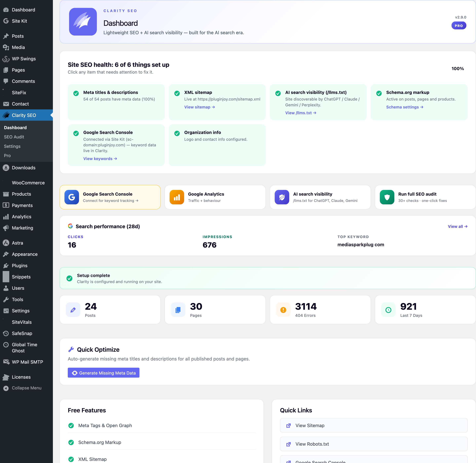Open Clarity SEO Settings submenu item

pos(12,146)
